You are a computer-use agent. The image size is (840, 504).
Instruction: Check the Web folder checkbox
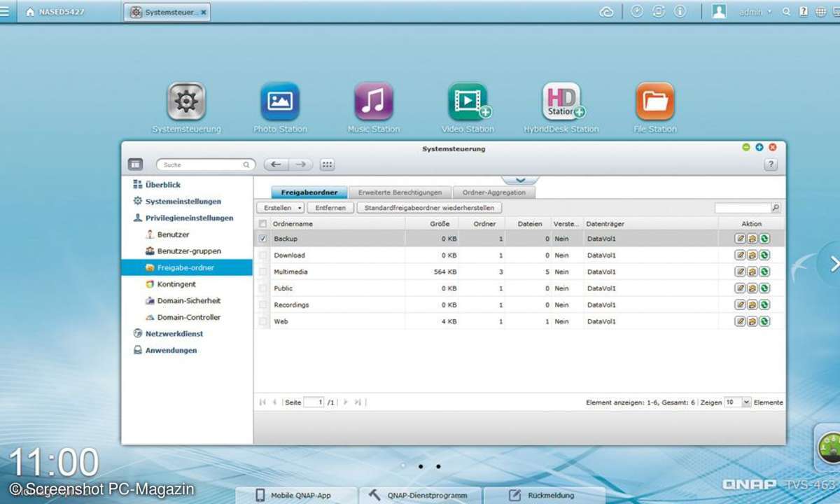[263, 321]
